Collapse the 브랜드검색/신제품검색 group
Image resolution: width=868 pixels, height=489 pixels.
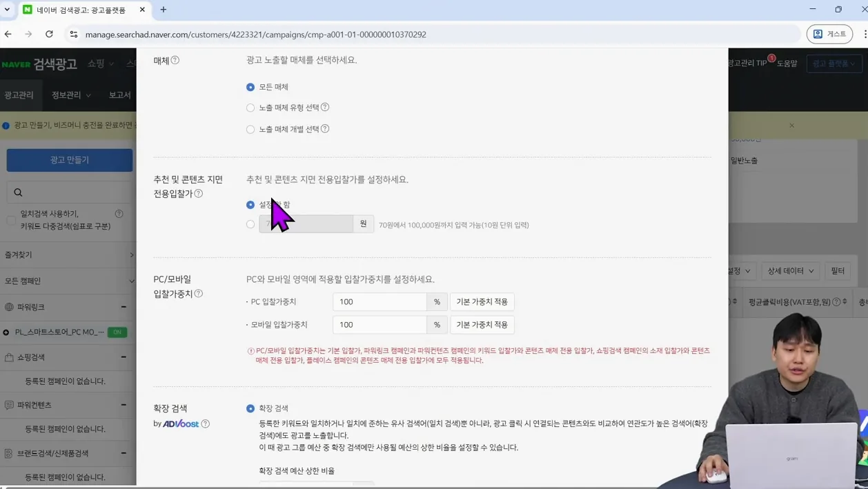pyautogui.click(x=124, y=453)
